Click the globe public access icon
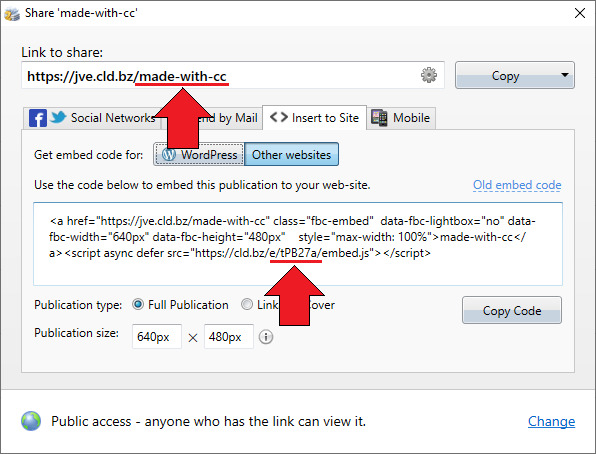This screenshot has width=596, height=454. 31,421
